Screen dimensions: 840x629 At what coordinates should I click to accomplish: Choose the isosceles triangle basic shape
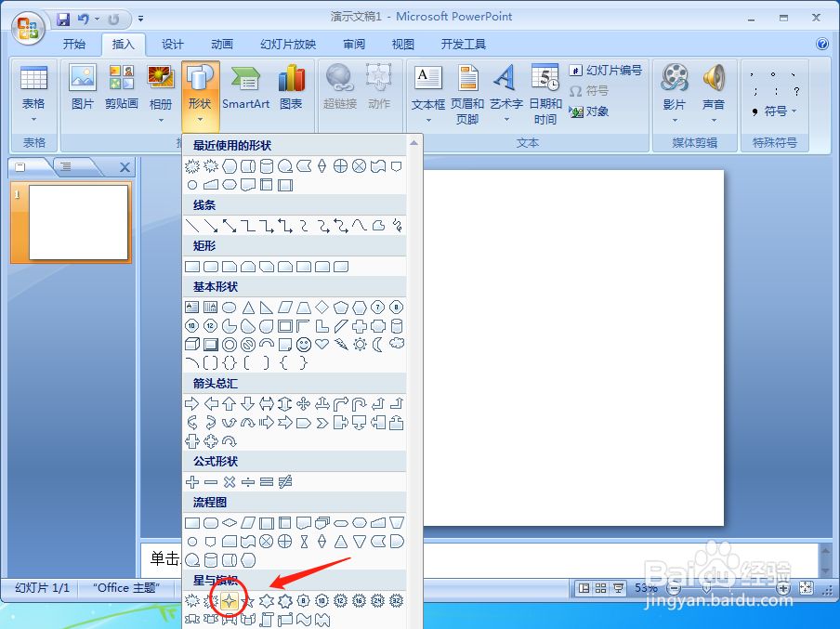click(x=247, y=308)
